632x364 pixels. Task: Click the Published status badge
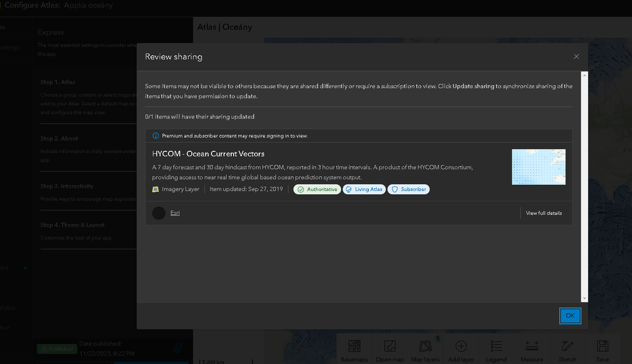click(x=57, y=349)
